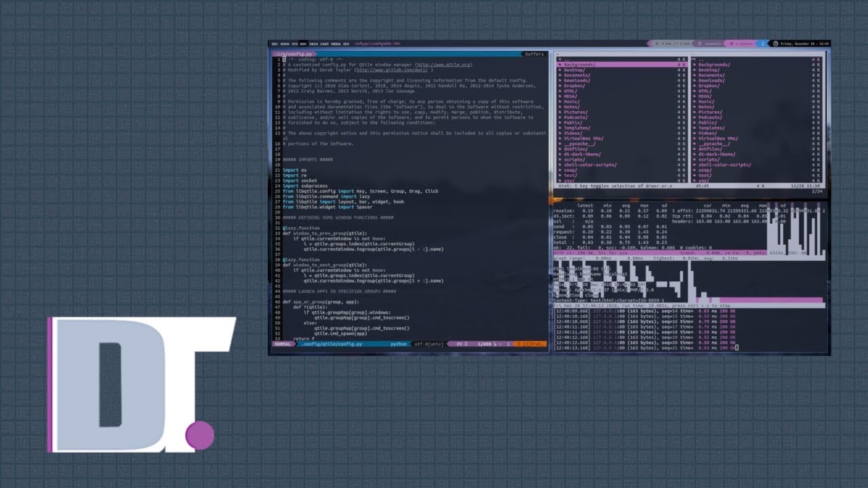Switch to the DOC workspace group
The height and width of the screenshot is (488, 868).
point(303,44)
